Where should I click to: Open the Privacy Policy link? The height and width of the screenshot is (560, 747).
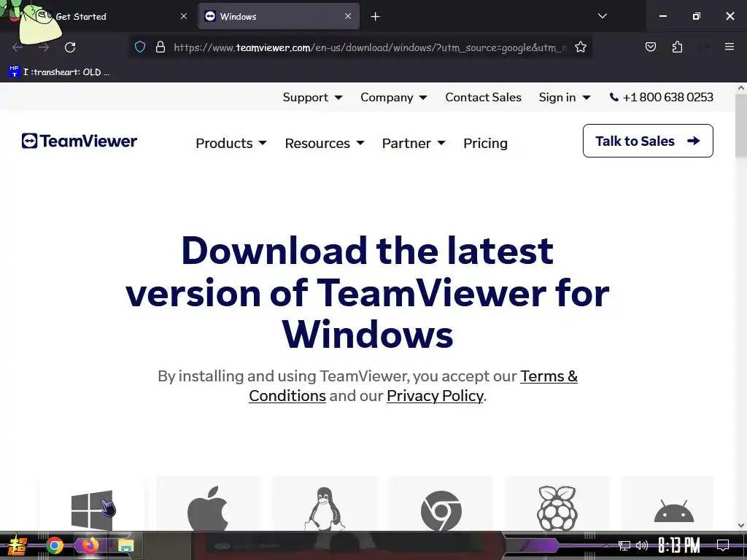[435, 396]
